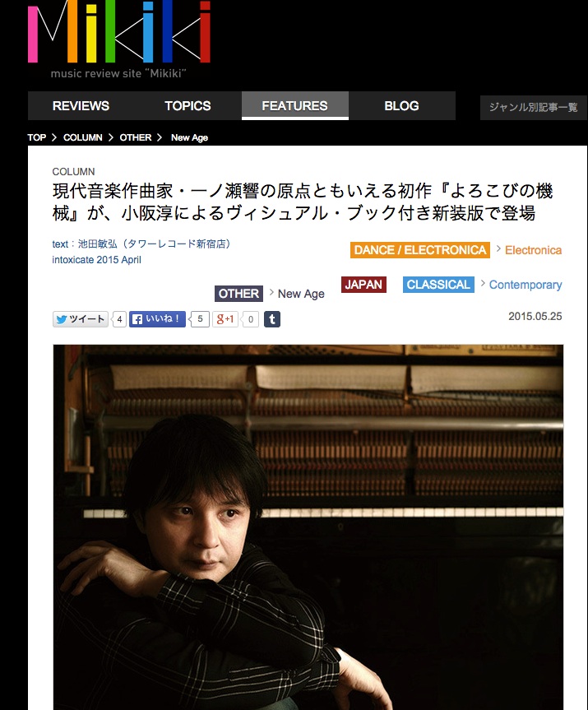Share article via Twitter tweet button
588x710 pixels.
click(x=81, y=319)
